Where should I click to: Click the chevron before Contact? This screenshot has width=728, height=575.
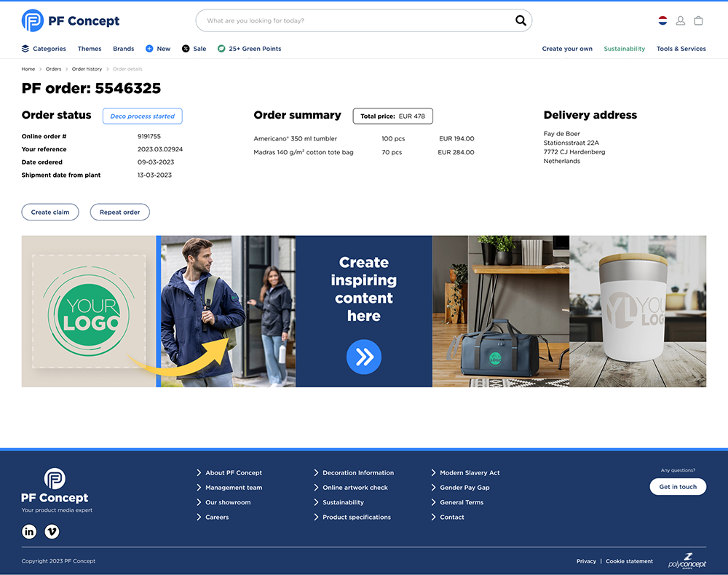click(x=433, y=517)
